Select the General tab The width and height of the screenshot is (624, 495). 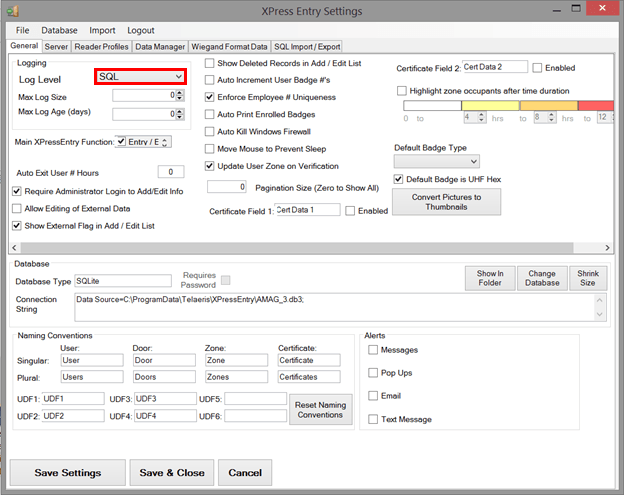[24, 46]
